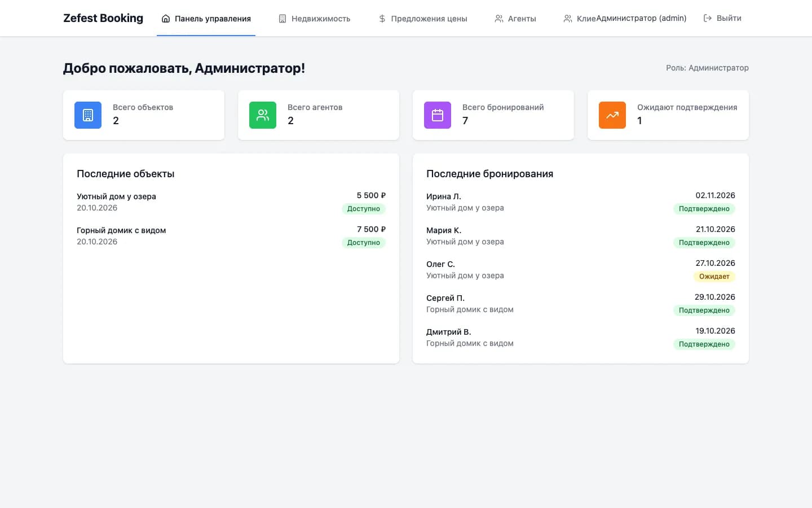Open the Панель управления tab
This screenshot has width=812, height=508.
[206, 19]
